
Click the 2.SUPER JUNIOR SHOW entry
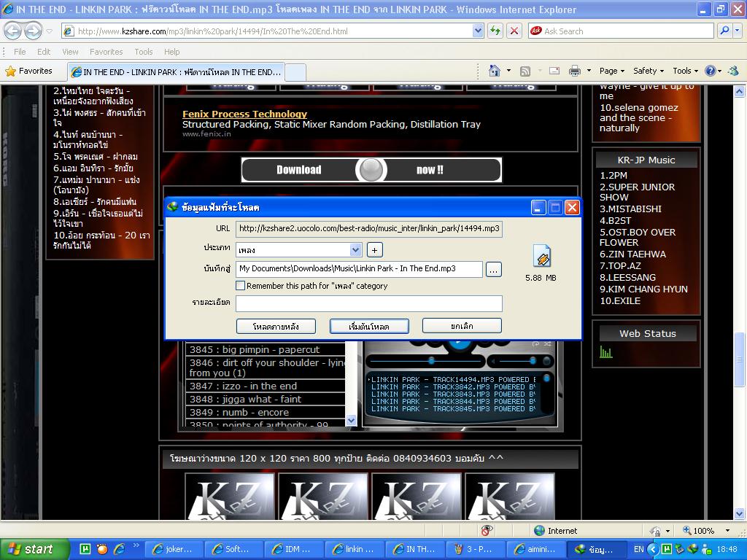[637, 192]
